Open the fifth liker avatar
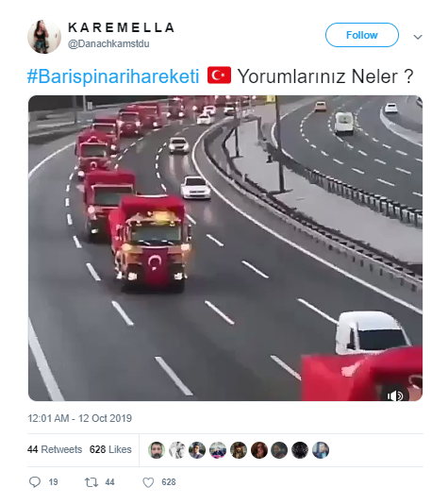 pyautogui.click(x=239, y=449)
